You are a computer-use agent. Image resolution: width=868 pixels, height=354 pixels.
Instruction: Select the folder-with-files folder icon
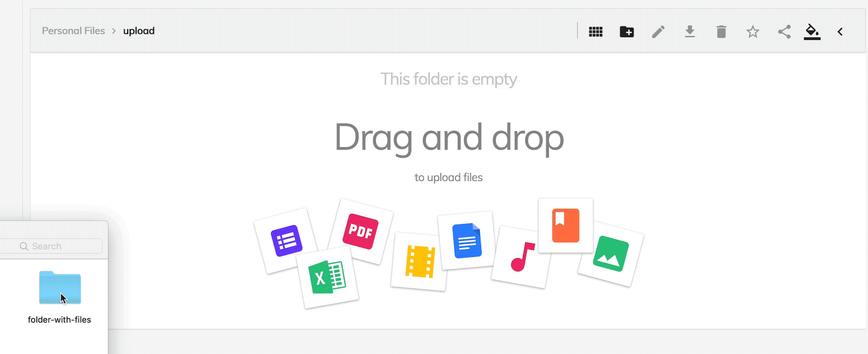pos(60,287)
